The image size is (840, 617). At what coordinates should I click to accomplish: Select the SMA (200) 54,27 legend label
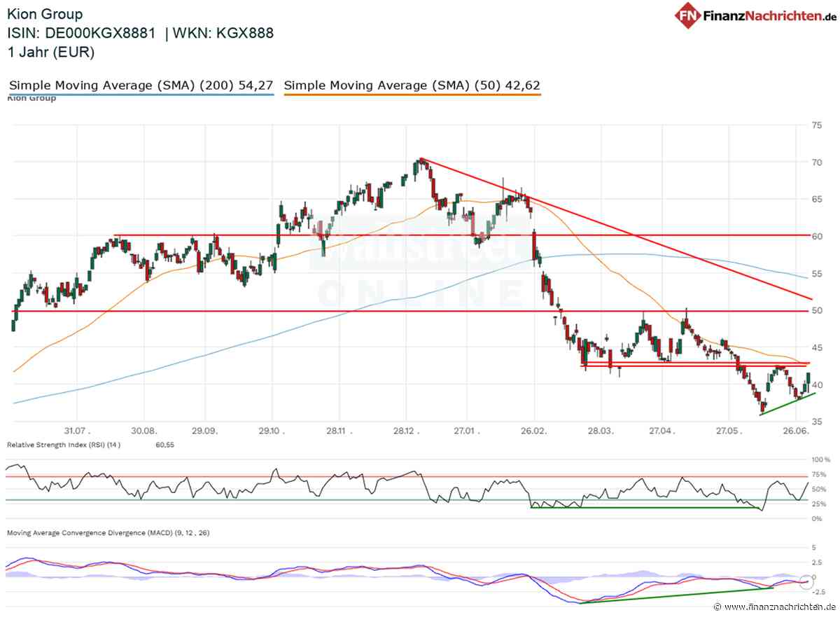(x=140, y=85)
